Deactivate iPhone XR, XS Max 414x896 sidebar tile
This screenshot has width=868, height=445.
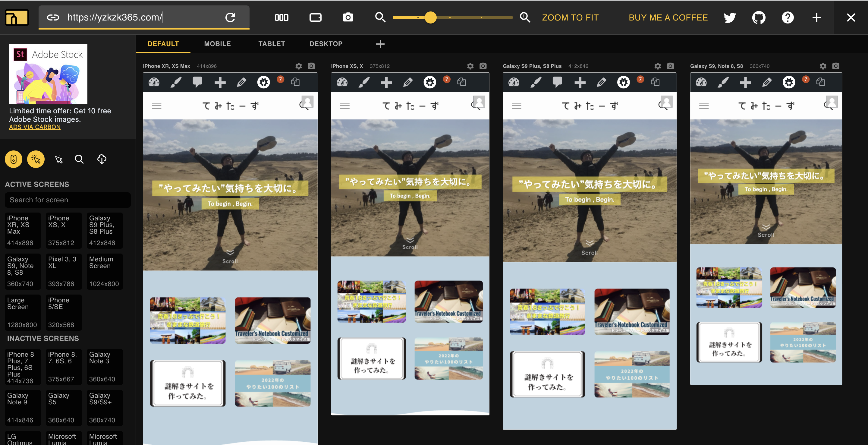pyautogui.click(x=23, y=231)
